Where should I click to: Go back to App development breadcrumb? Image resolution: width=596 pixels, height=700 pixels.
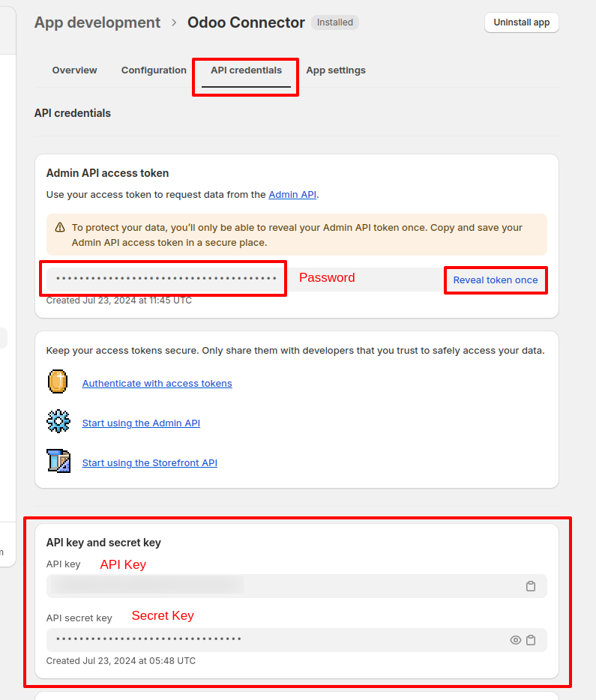97,22
